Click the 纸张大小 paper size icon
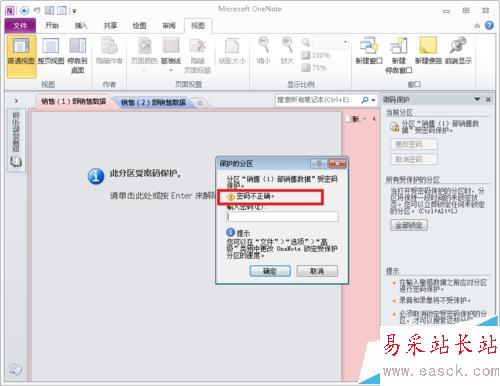This screenshot has height=386, width=500. coord(232,46)
